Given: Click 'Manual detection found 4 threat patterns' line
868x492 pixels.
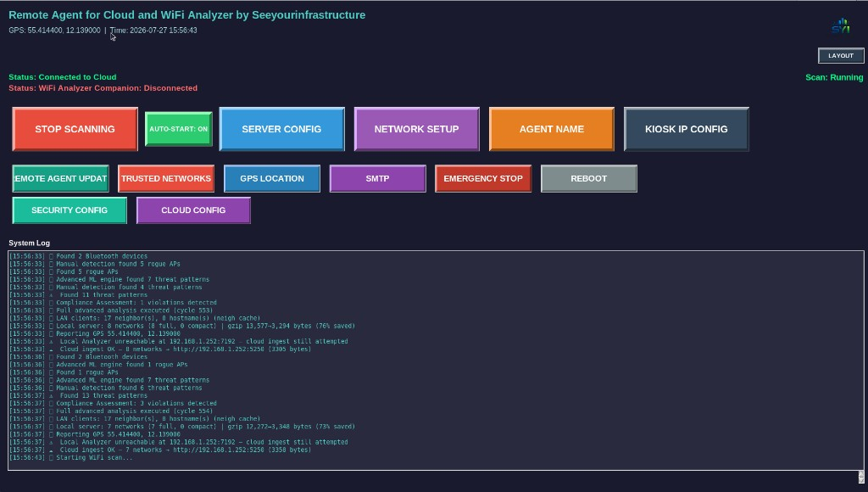Looking at the screenshot, I should click(x=105, y=287).
